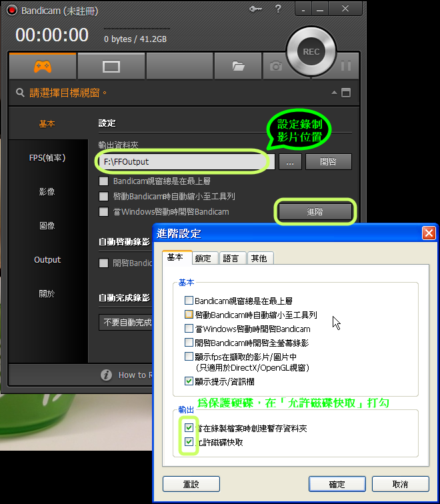Click the output folder path field F:\FFOutput
The height and width of the screenshot is (504, 440).
pos(187,162)
